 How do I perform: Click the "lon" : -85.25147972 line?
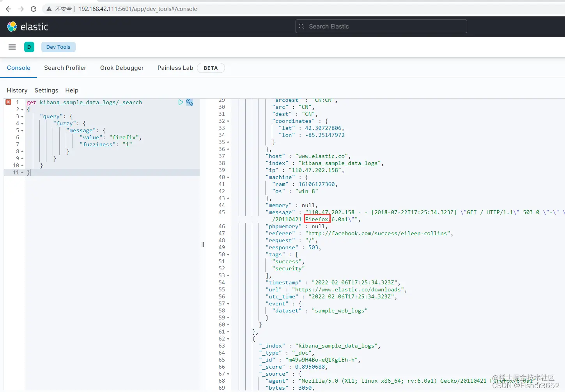312,135
